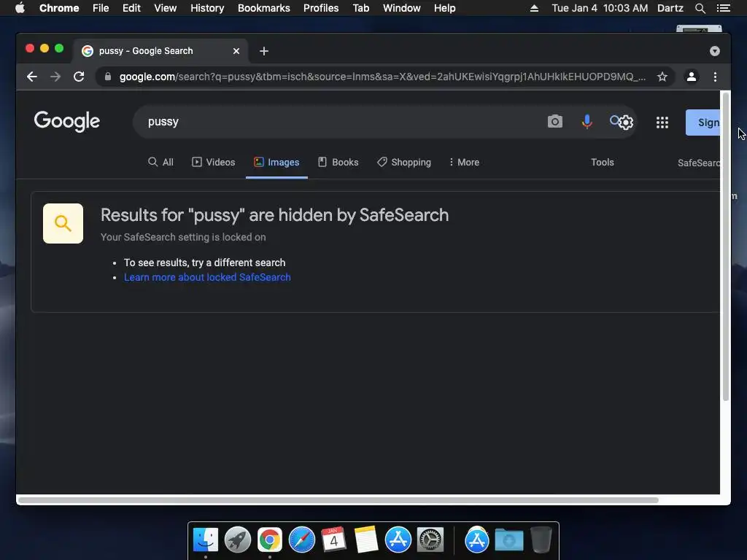The width and height of the screenshot is (747, 560).
Task: Select the Images tab
Action: [x=276, y=163]
